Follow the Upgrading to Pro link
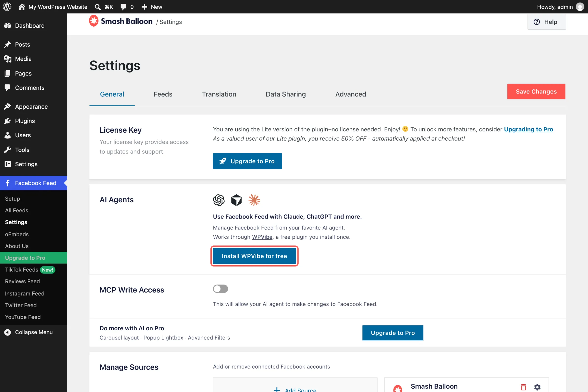Screen dimensions: 588x392 tap(528, 129)
